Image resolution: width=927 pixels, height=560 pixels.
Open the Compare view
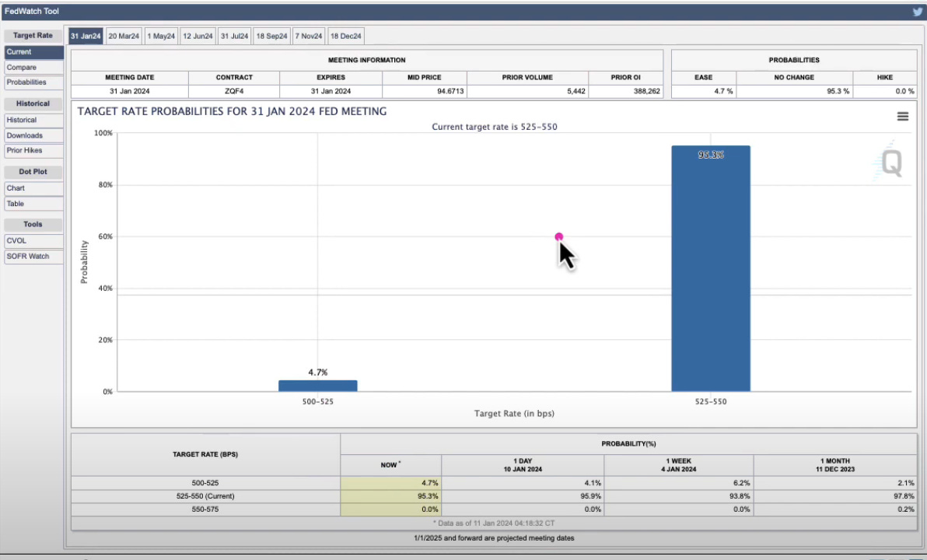33,68
